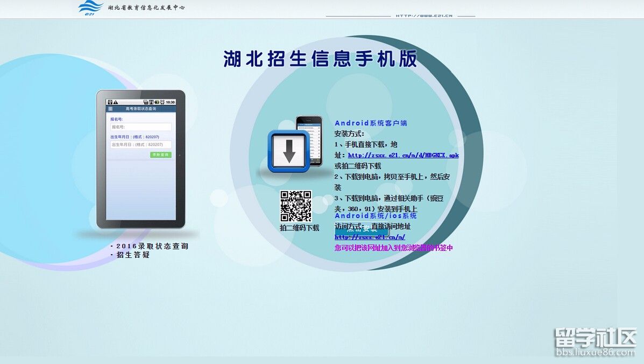
Task: Click the 湖北招生信息手机版 page title
Action: [x=320, y=59]
